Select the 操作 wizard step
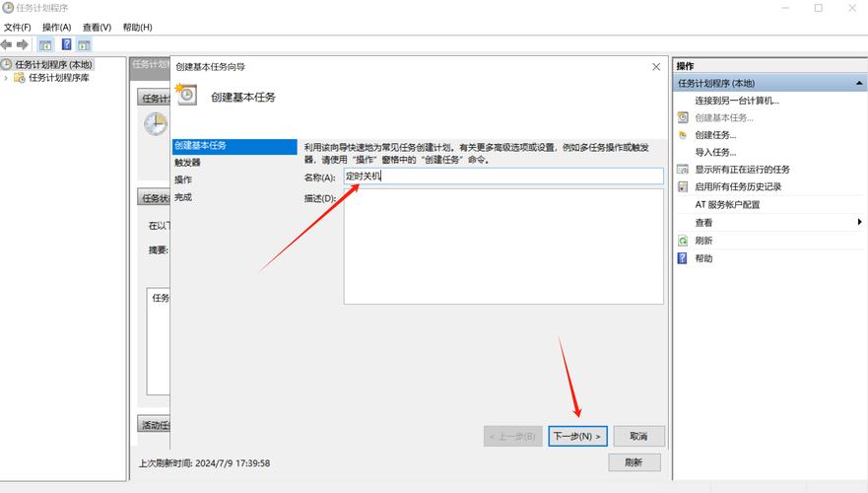 (x=183, y=179)
